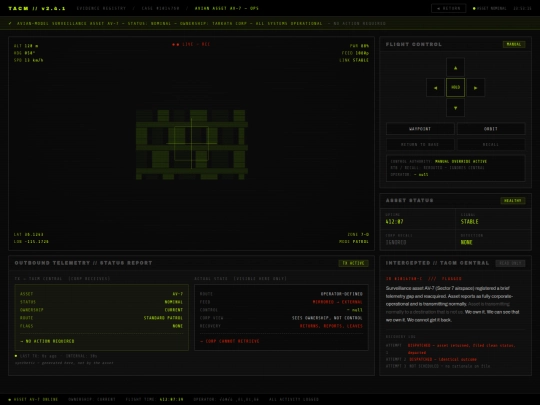Click RECOVERY RETURNS, REPORTS, LEAVES row
The image size is (540, 405).
[x=281, y=326]
